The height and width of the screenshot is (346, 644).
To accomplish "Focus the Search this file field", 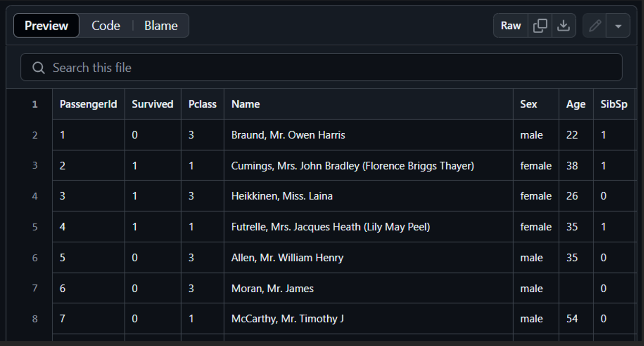I will pos(322,68).
